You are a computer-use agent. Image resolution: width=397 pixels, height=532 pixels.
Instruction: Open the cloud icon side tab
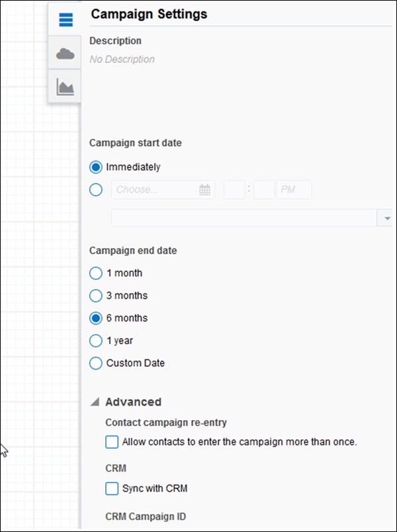(66, 54)
